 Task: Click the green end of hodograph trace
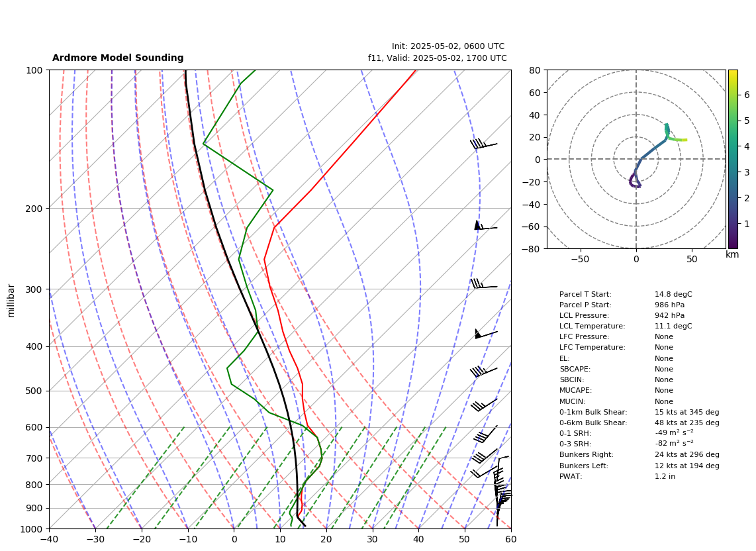[683, 140]
